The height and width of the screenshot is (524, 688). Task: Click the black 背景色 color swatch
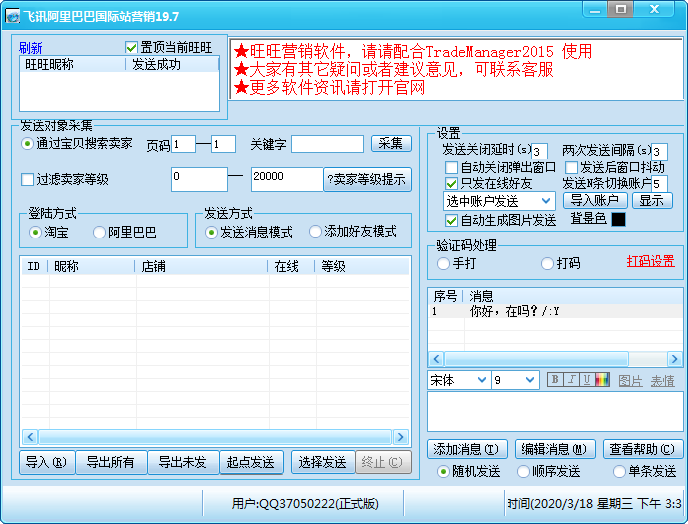tap(618, 220)
